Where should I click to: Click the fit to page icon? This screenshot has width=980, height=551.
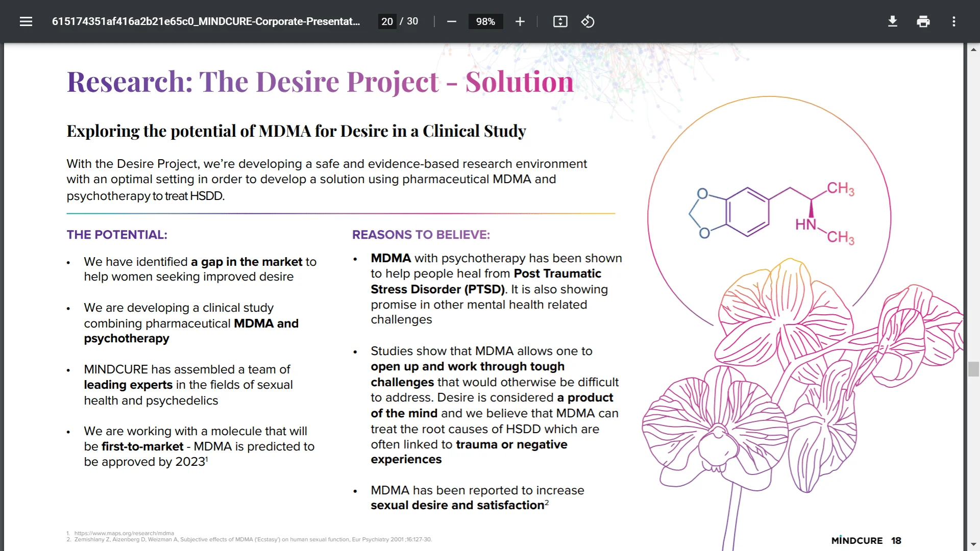pyautogui.click(x=560, y=21)
